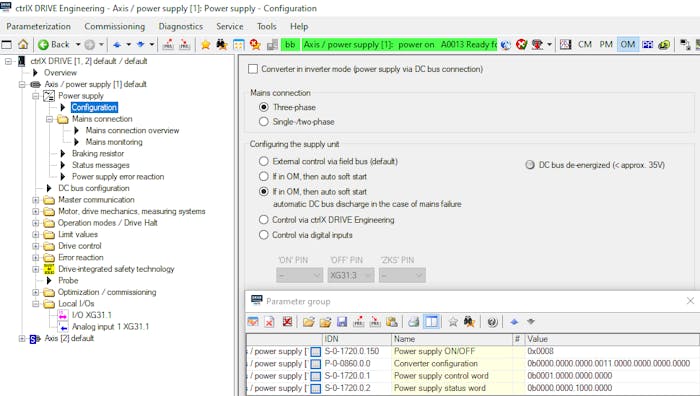Enable Converter in inverter mode checkbox
This screenshot has height=396, width=700.
[253, 69]
